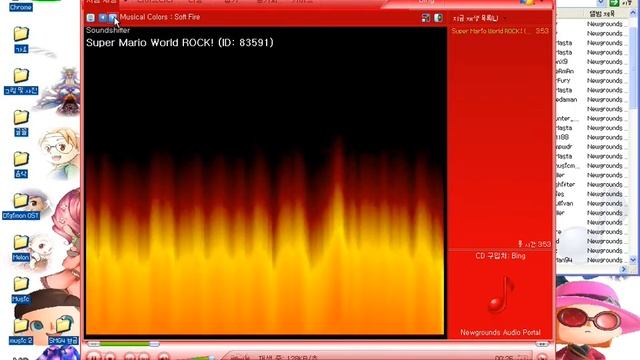The width and height of the screenshot is (640, 360).
Task: Click the icon right of the full screen icon
Action: (x=438, y=18)
